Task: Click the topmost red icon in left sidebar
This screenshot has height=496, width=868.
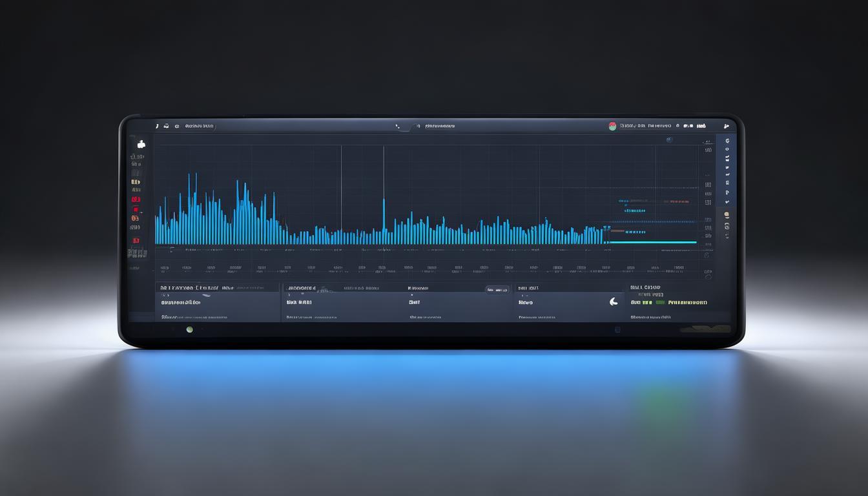Action: 136,200
